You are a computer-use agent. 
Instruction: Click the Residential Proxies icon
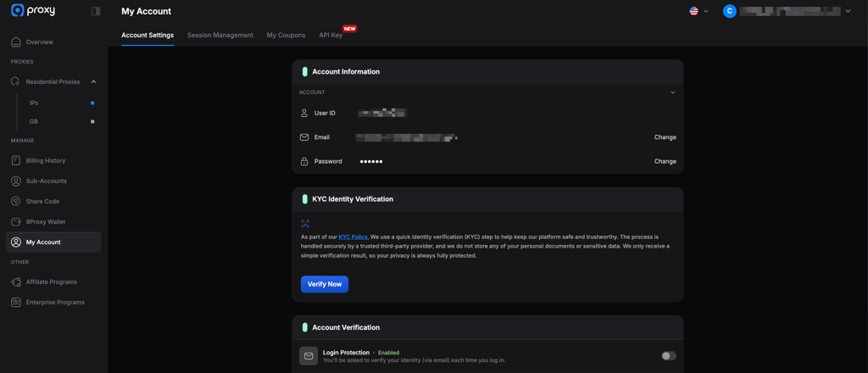tap(16, 82)
